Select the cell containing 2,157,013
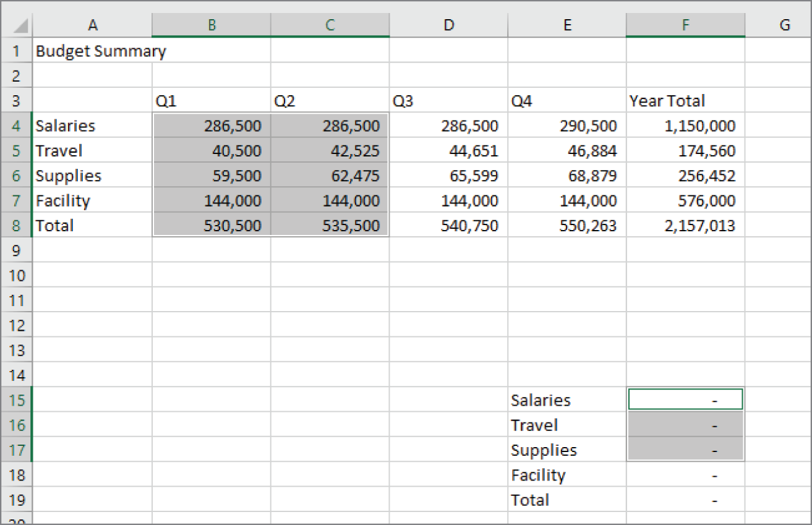This screenshot has height=525, width=812. click(x=685, y=225)
